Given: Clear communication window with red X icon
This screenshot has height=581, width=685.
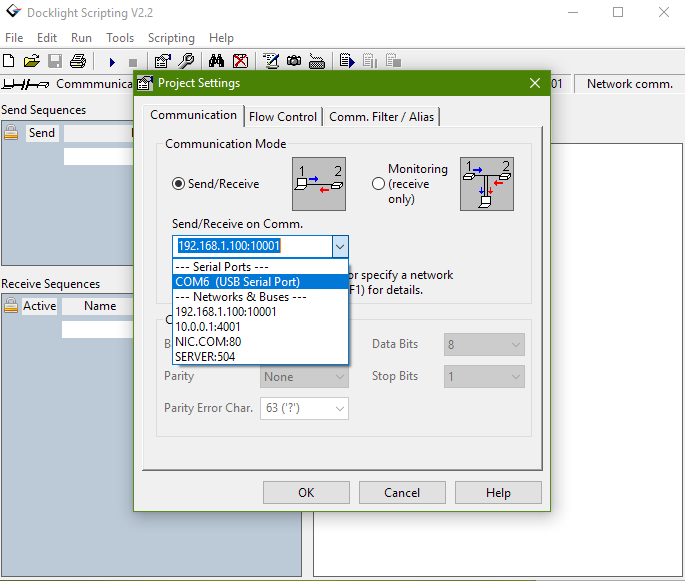Looking at the screenshot, I should (x=240, y=61).
